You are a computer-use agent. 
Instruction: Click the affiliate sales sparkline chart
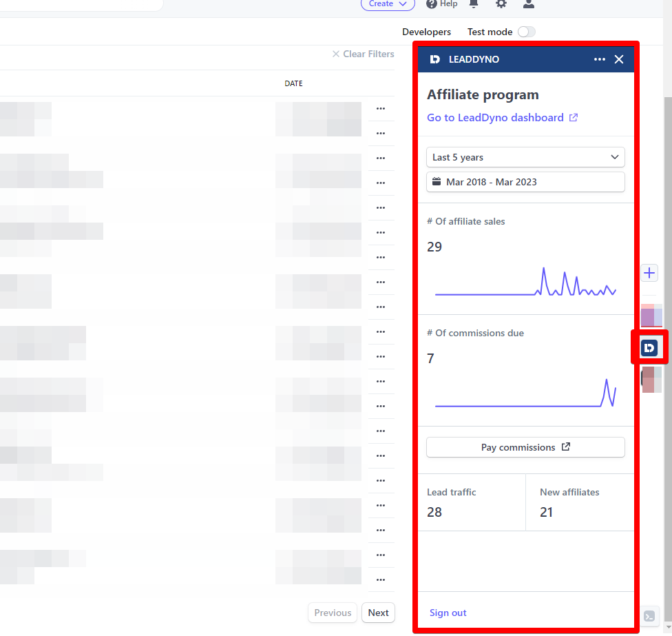[525, 281]
